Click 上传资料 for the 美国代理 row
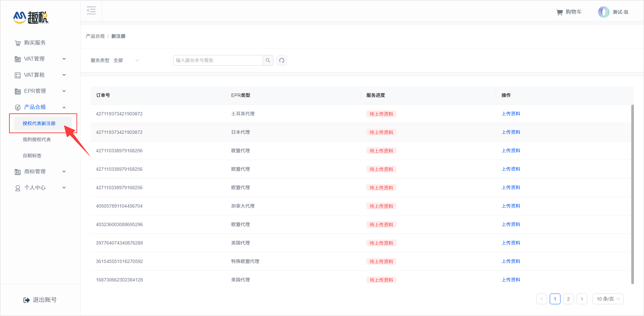Image resolution: width=644 pixels, height=316 pixels. [x=511, y=280]
